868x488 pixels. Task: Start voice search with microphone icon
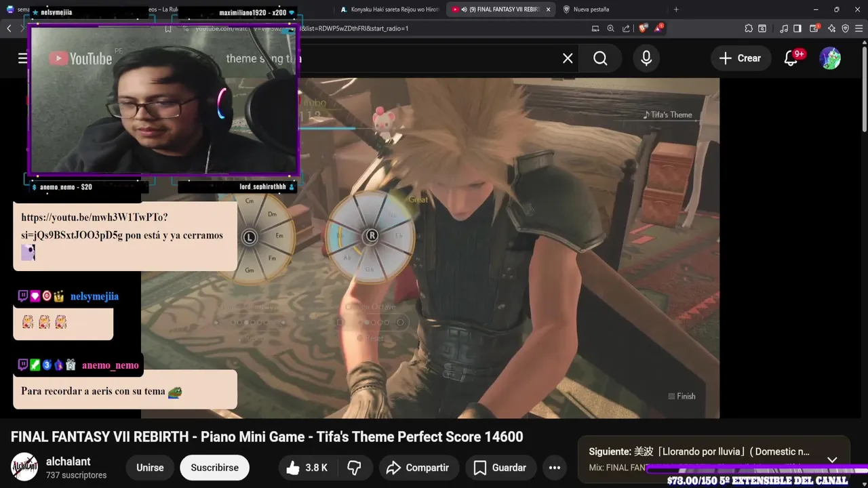click(x=646, y=58)
